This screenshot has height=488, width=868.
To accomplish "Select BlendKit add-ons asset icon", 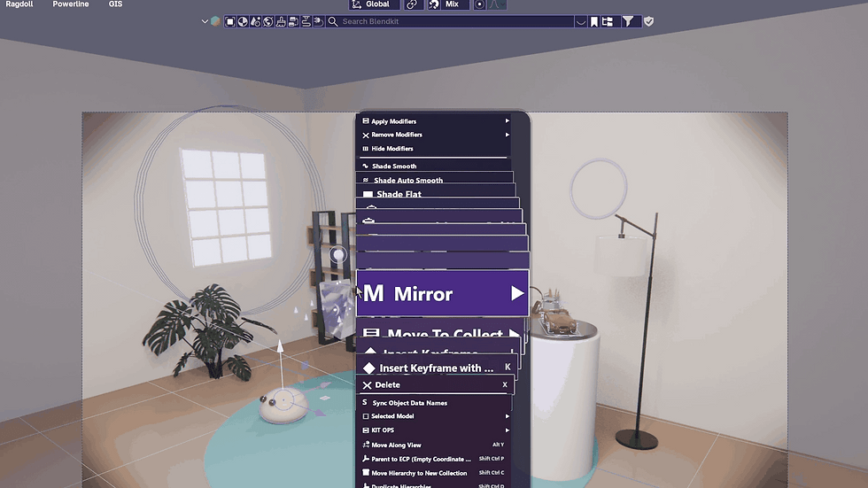I will point(319,21).
